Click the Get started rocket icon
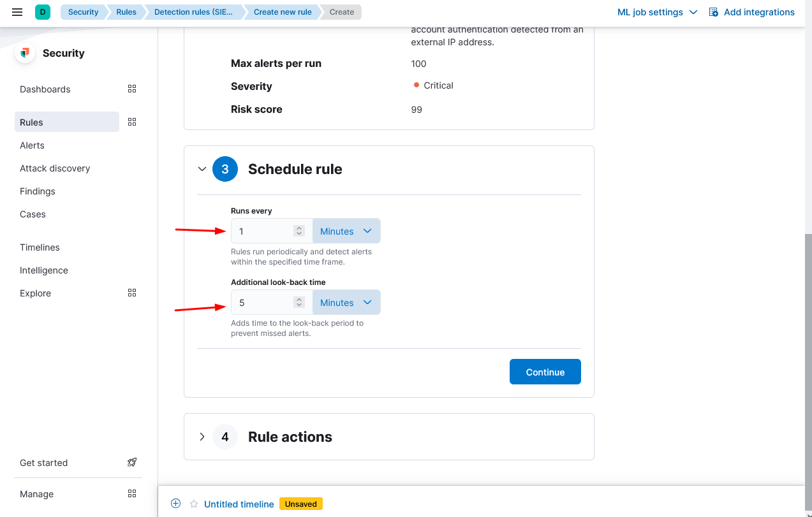The width and height of the screenshot is (812, 517). (132, 463)
